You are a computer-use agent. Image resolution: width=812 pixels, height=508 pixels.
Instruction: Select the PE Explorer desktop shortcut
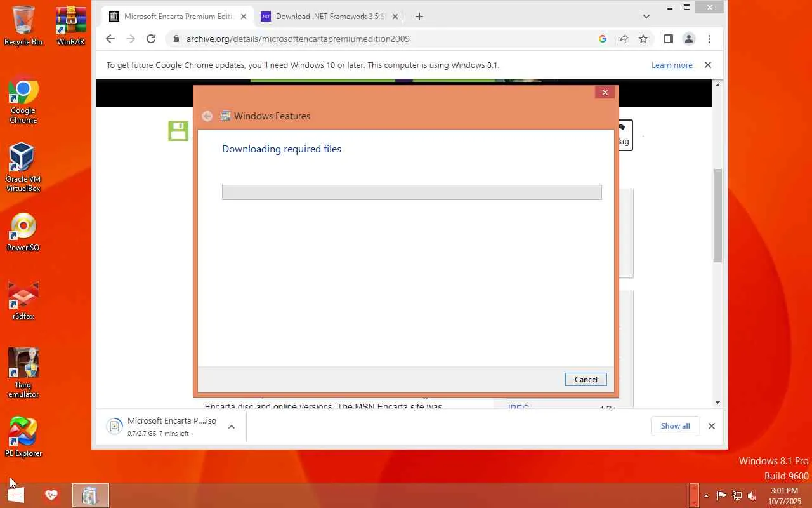[x=23, y=437]
